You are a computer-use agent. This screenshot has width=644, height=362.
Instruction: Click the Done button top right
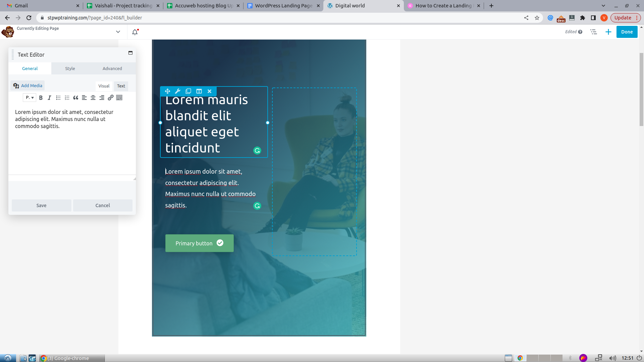coord(627,32)
